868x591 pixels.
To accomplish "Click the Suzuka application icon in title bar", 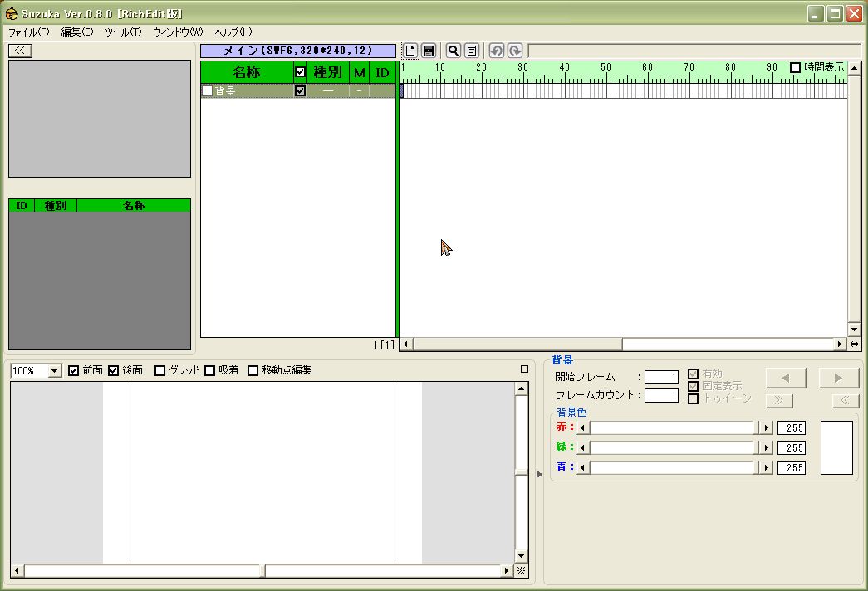I will 11,13.
